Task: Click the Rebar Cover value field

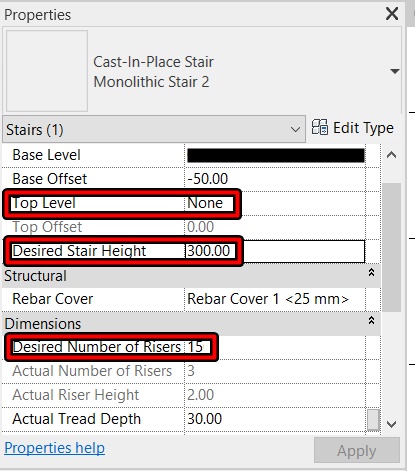Action: 275,299
